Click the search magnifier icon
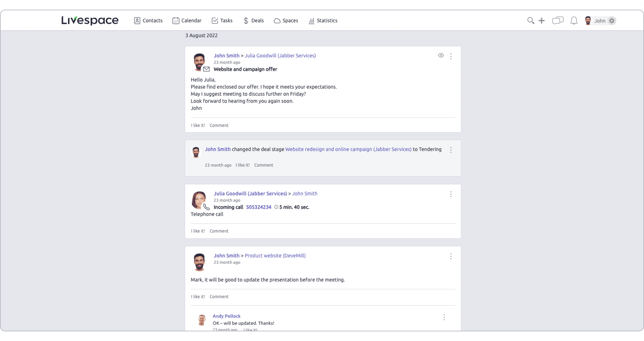The width and height of the screenshot is (644, 341). tap(531, 21)
